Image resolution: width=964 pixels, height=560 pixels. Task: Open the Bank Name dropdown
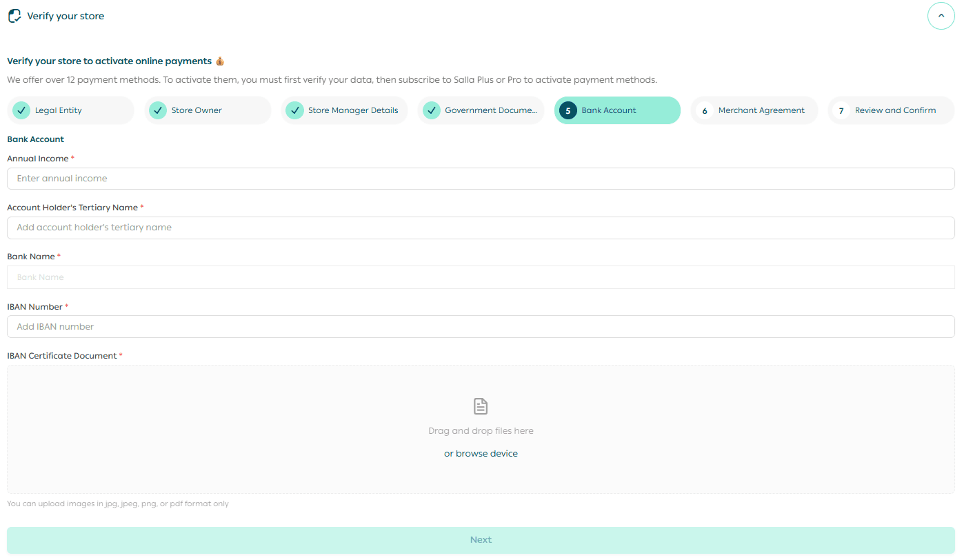click(x=481, y=277)
